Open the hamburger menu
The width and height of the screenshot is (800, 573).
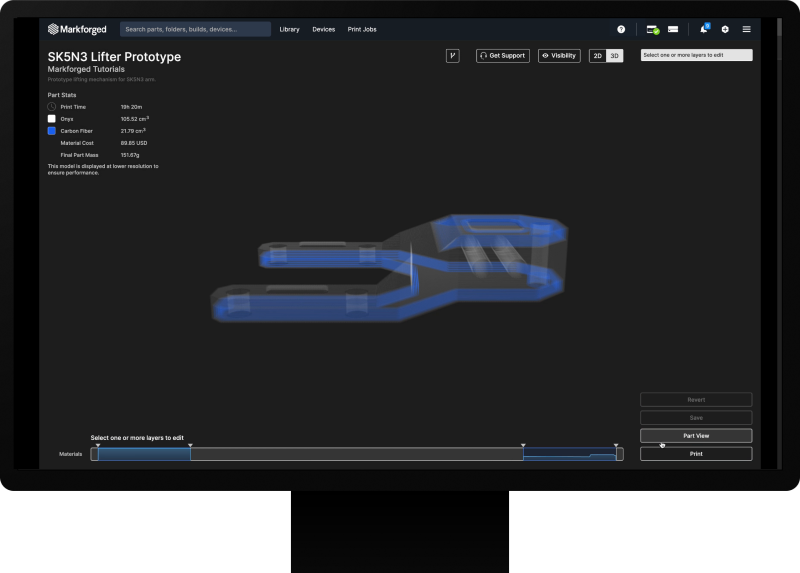coord(746,30)
